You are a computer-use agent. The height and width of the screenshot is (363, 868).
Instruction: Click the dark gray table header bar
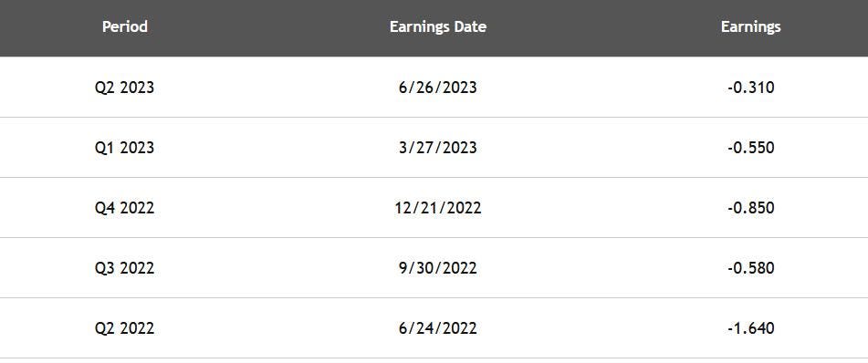434,27
